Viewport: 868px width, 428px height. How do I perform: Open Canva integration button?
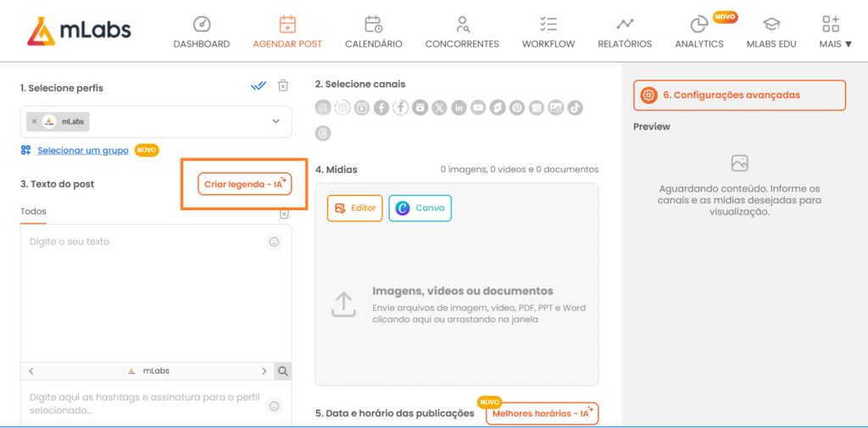pyautogui.click(x=420, y=208)
